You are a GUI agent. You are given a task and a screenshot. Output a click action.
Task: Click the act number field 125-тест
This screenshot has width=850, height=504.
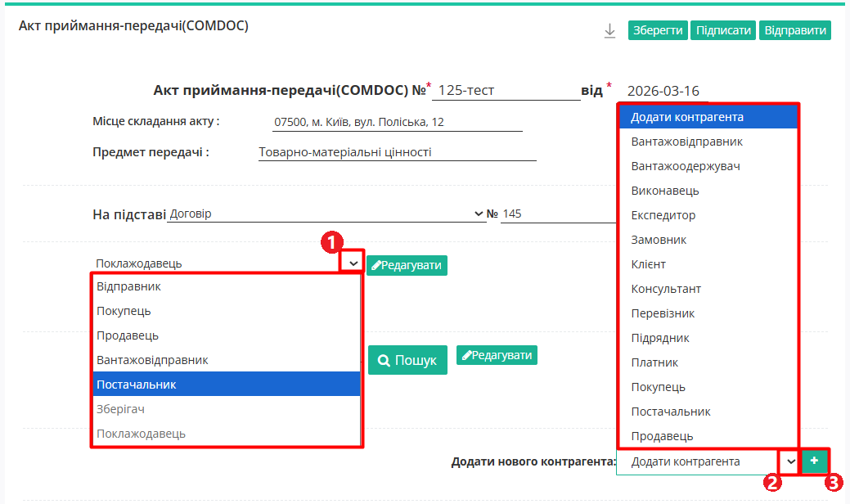506,90
